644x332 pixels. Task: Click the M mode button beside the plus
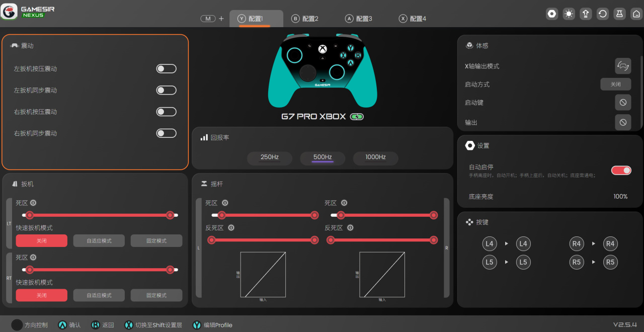pyautogui.click(x=208, y=19)
